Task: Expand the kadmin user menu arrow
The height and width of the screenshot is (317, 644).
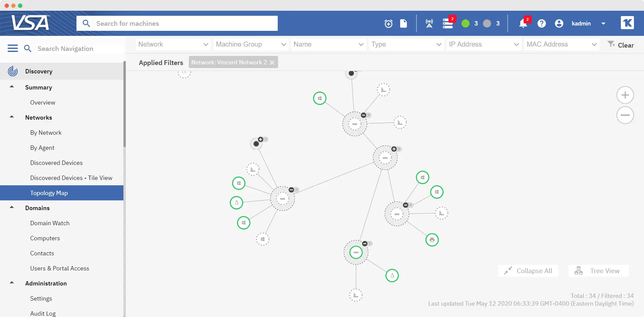Action: [x=603, y=23]
